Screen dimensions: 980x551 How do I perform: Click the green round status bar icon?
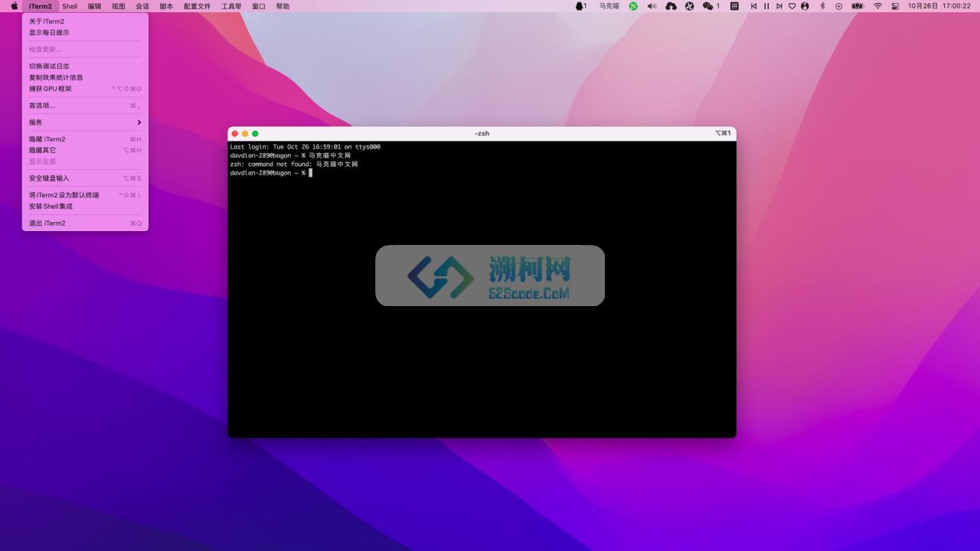633,6
